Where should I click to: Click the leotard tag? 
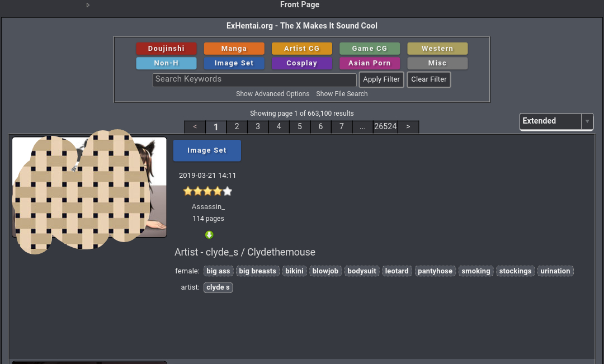(397, 271)
